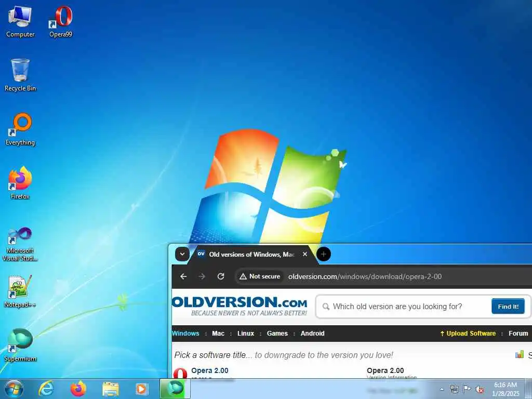Open the Windows Start menu orb
Screen dimensions: 532x399
(x=14, y=389)
